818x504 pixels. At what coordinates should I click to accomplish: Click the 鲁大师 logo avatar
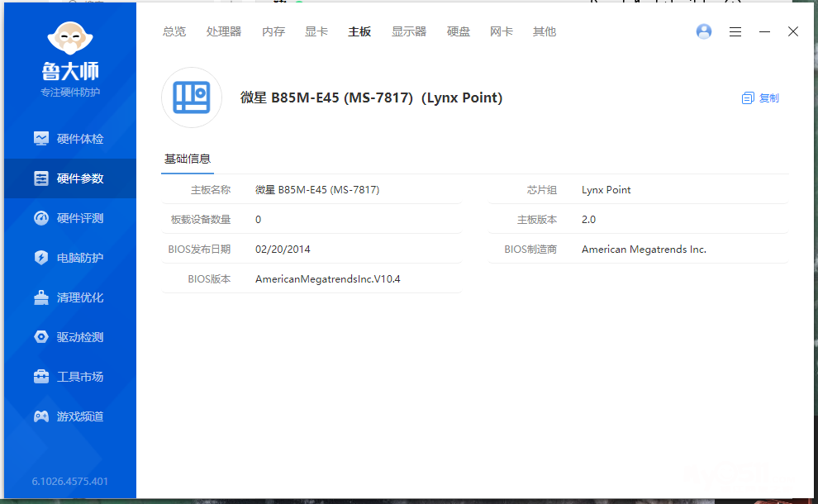(x=69, y=40)
